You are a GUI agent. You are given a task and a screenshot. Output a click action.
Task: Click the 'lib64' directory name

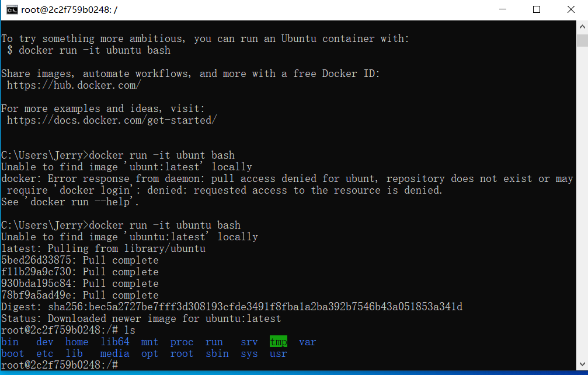click(115, 342)
